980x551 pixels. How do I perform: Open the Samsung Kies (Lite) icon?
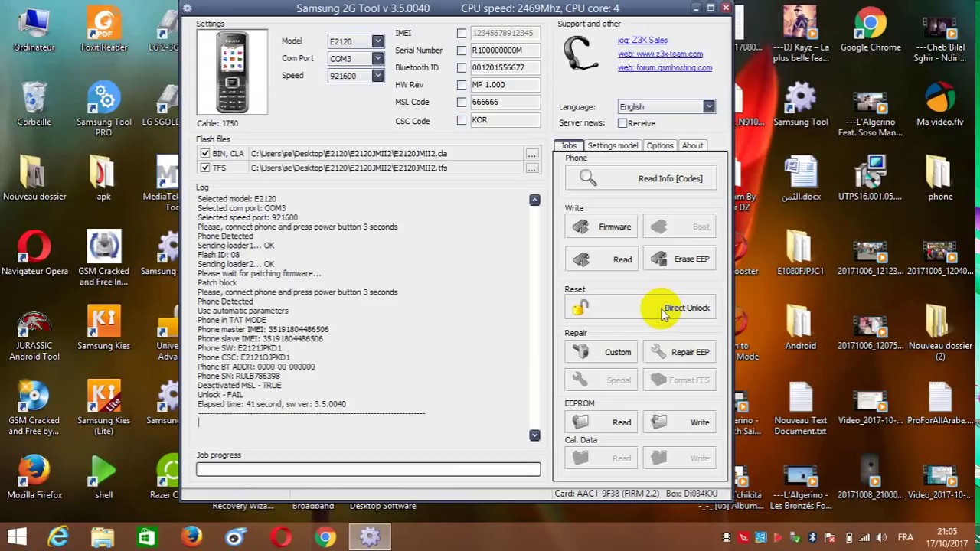tap(103, 409)
